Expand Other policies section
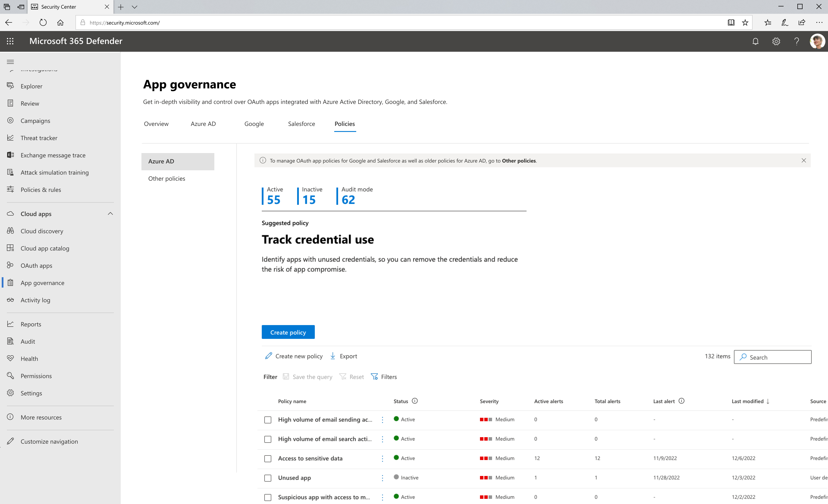This screenshot has width=828, height=504. (167, 178)
